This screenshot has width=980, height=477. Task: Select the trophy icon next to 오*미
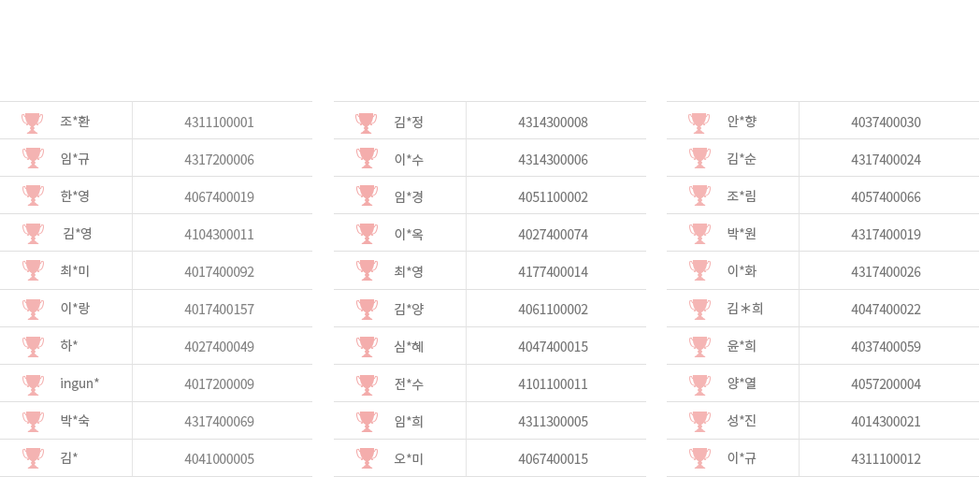click(x=367, y=458)
